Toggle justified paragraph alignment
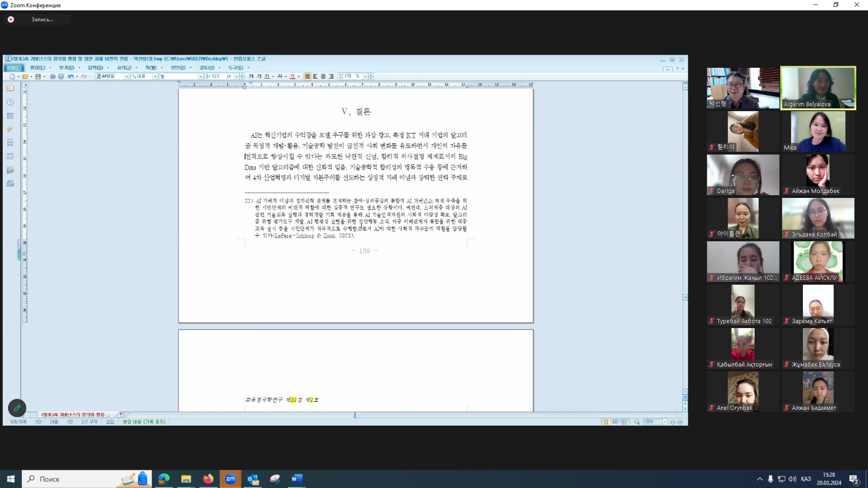This screenshot has height=488, width=868. click(308, 76)
